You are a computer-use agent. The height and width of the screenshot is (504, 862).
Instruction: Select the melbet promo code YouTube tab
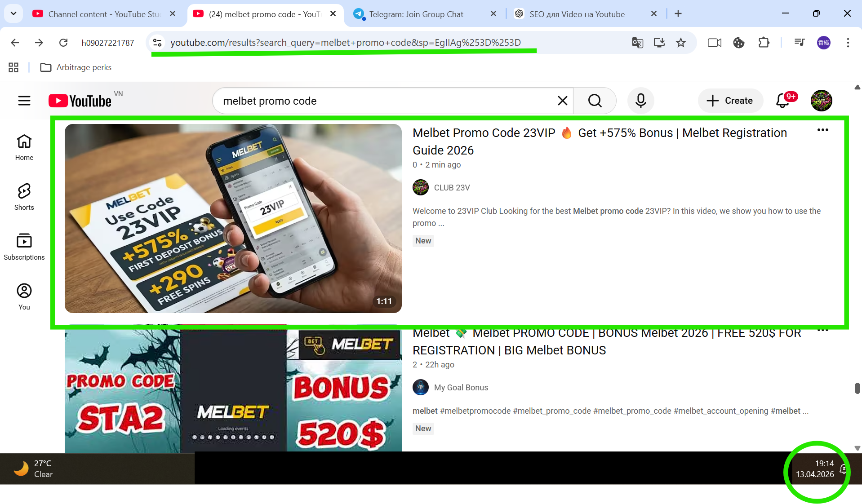[265, 14]
